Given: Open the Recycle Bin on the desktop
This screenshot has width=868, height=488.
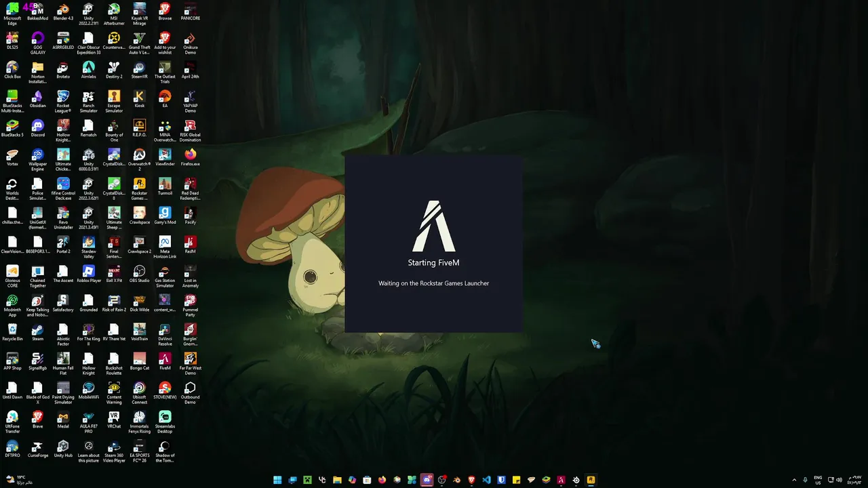Looking at the screenshot, I should (x=12, y=333).
